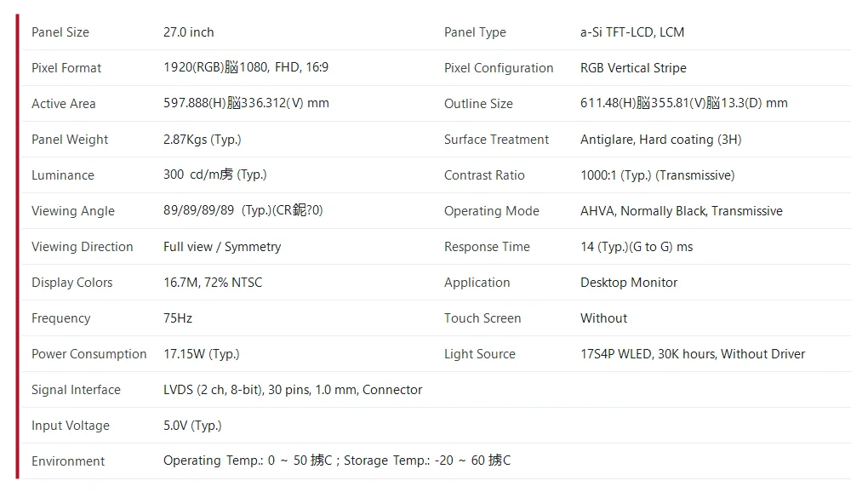Click the "Outline Size" label
Image resolution: width=868 pixels, height=492 pixels.
478,104
